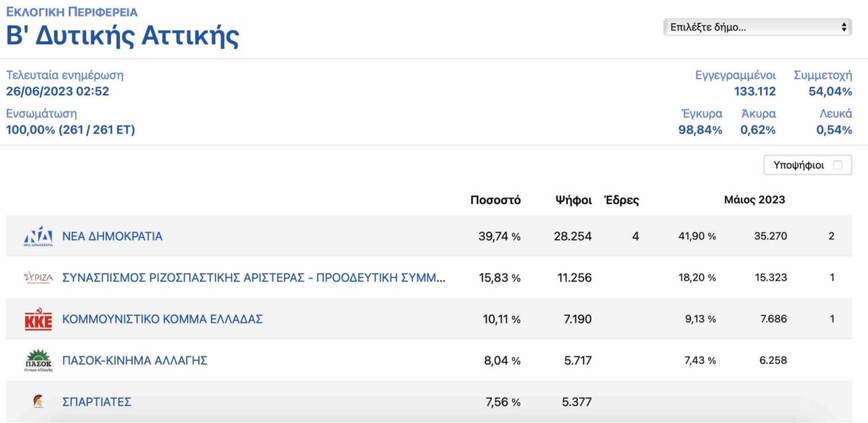Click the 7,43 % May 2023 percentage
Viewport: 868px width, 423px height.
700,360
